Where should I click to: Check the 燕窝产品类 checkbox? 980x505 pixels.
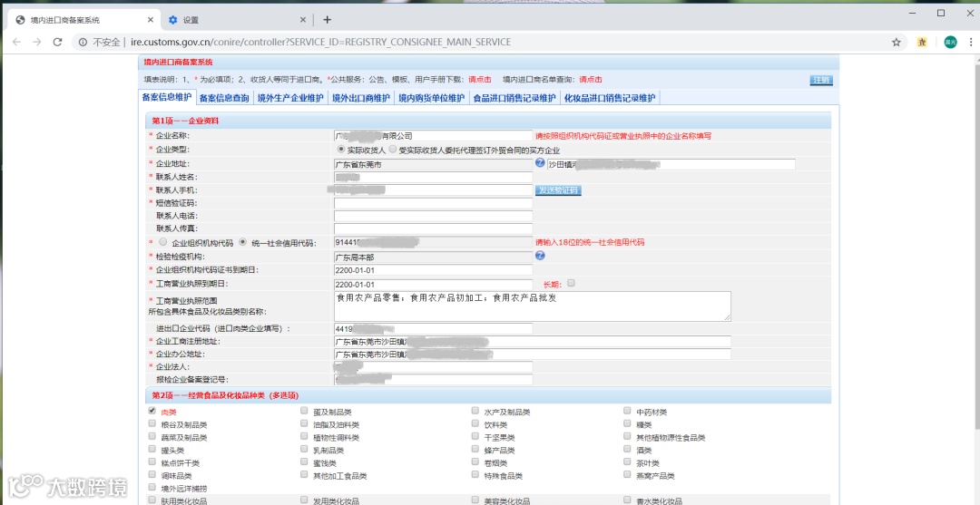[x=627, y=474]
